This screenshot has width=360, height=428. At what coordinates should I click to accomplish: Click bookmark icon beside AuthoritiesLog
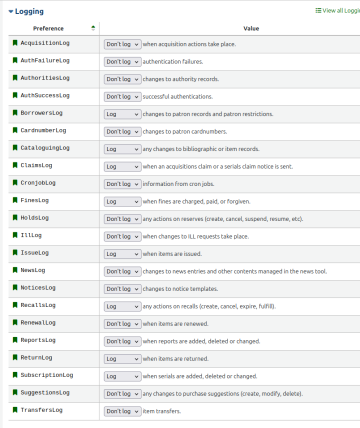coord(15,78)
